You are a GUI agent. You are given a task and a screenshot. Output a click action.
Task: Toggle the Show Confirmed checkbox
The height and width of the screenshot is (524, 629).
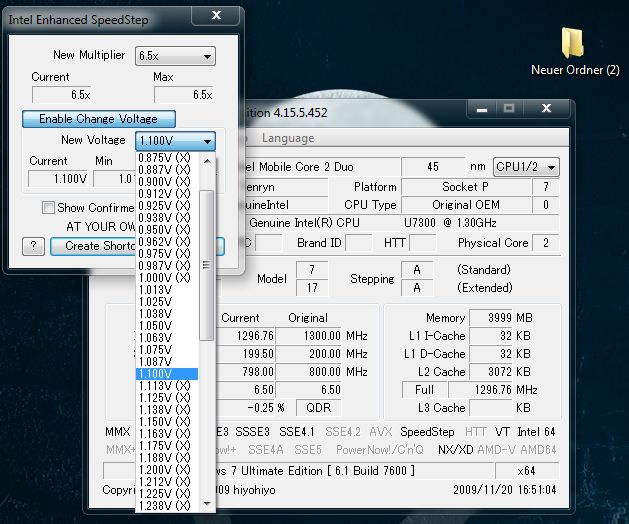coord(48,208)
